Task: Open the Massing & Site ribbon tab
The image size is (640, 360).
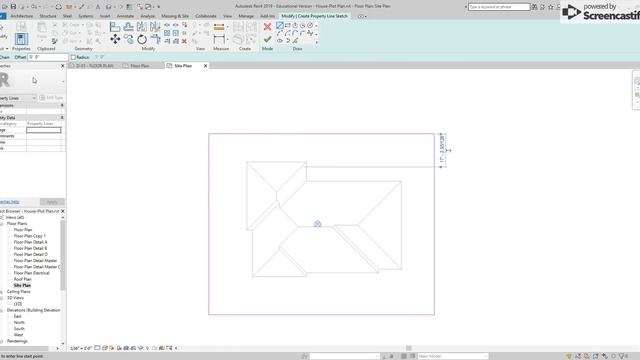Action: (175, 16)
